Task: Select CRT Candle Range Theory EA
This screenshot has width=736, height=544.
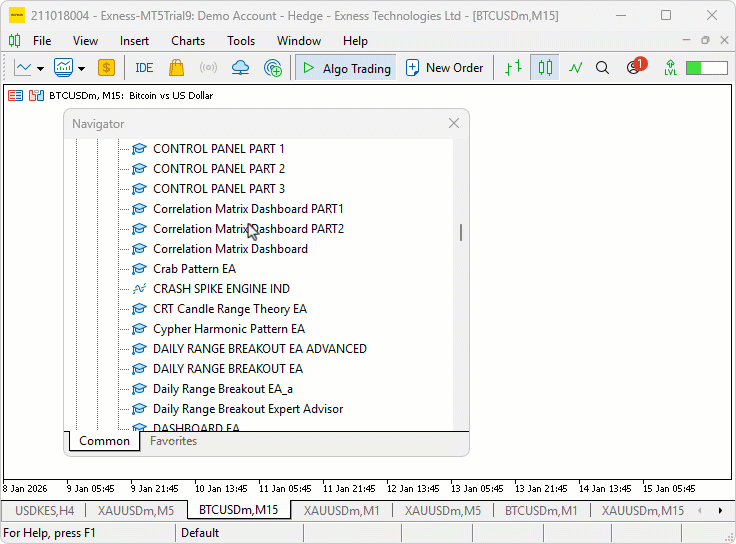Action: (230, 309)
